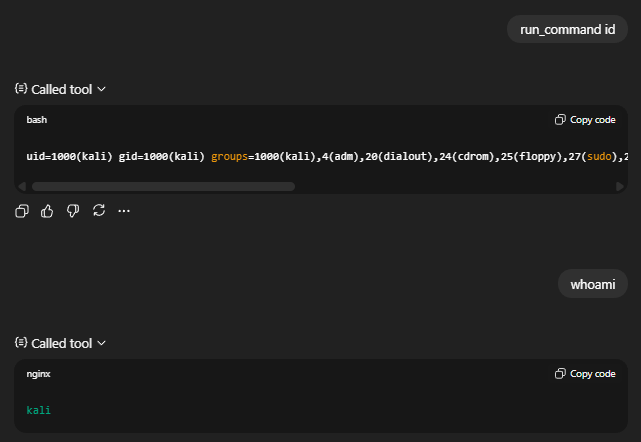Click tool icon beside second Called tool

21,343
